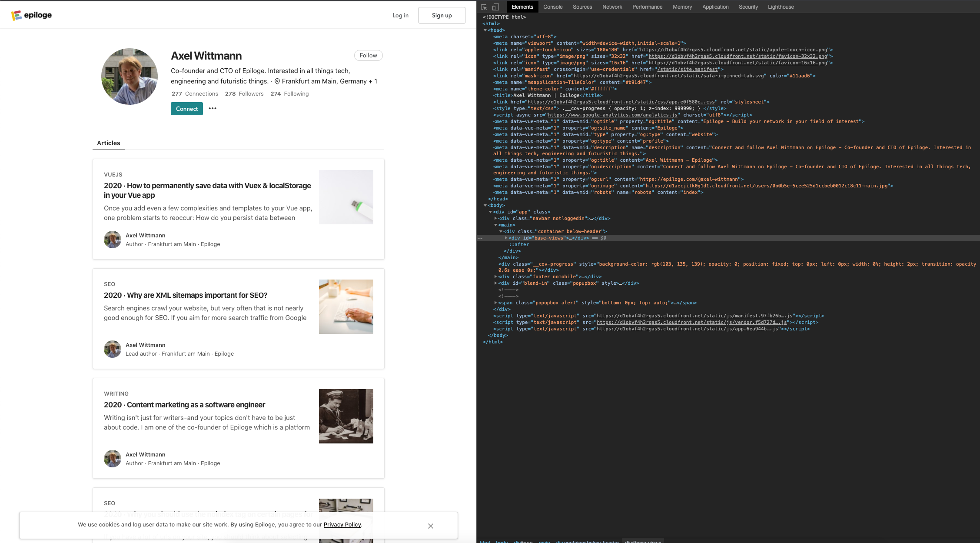Switch to the Sources tab in DevTools
Viewport: 980px width, 543px height.
point(582,7)
